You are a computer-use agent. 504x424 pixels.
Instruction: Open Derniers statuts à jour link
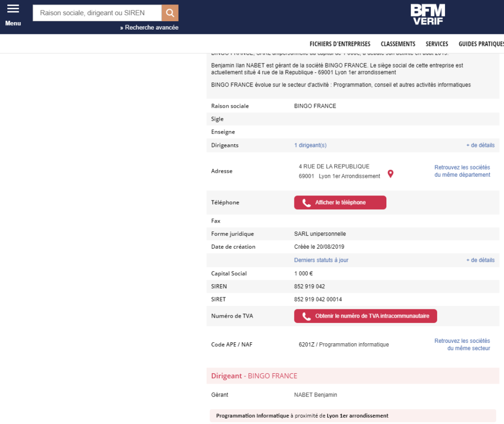click(x=321, y=260)
